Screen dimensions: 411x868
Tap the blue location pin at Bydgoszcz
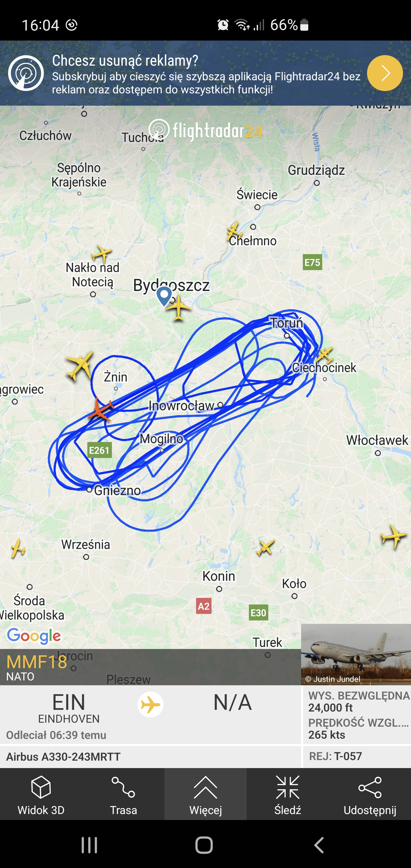tap(164, 296)
